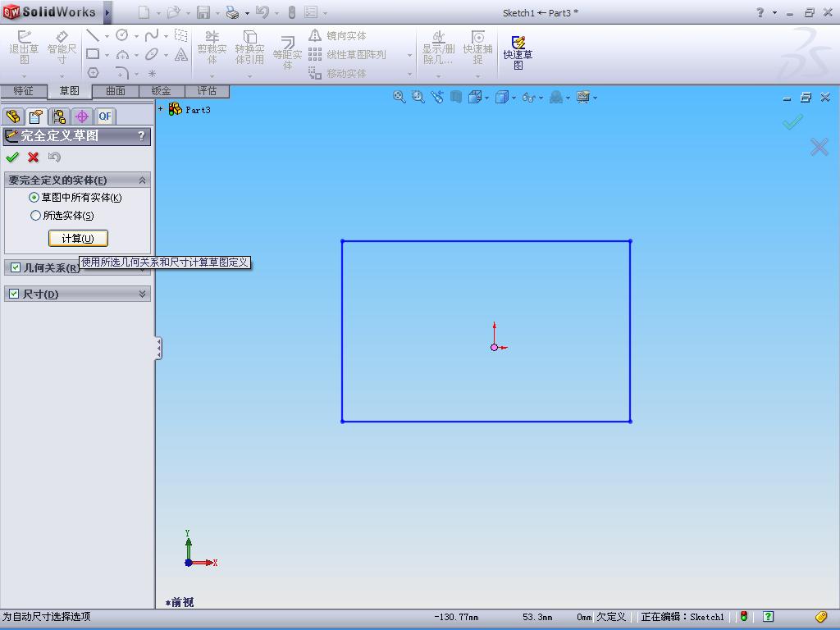
Task: Toggle the Relations (几何关系) checkbox
Action: tap(16, 267)
